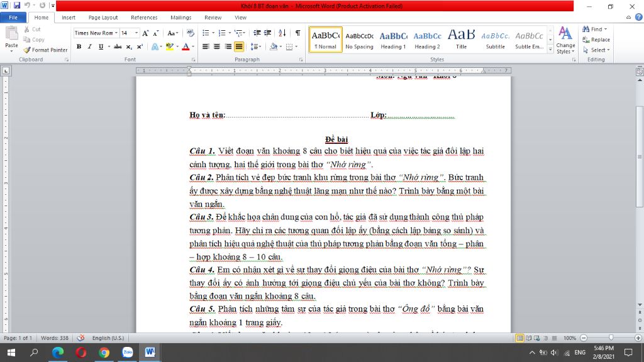Switch to Print Layout view in status bar
This screenshot has height=362, width=644.
point(519,337)
